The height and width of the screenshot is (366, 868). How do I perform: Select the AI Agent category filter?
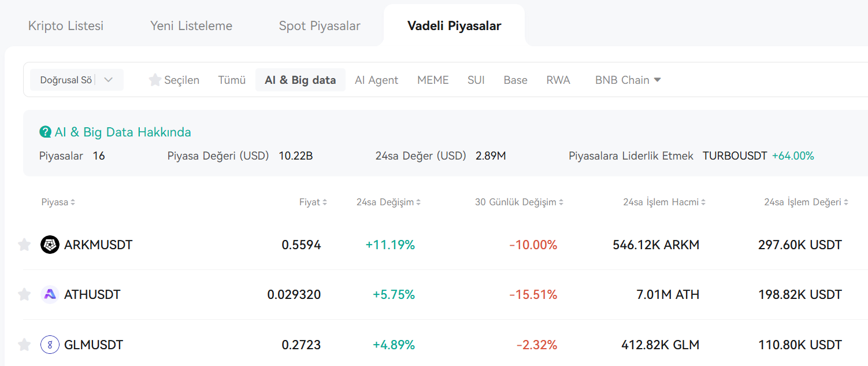(x=376, y=80)
